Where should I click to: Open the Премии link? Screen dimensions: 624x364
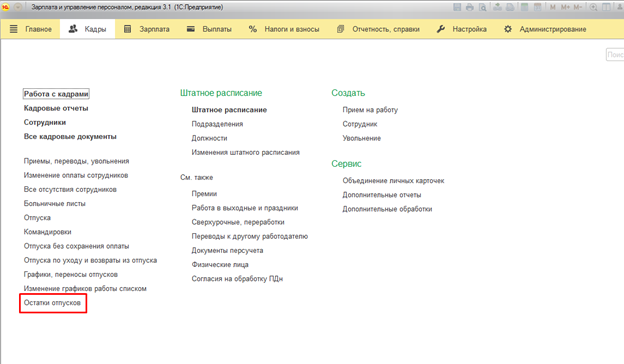point(204,194)
